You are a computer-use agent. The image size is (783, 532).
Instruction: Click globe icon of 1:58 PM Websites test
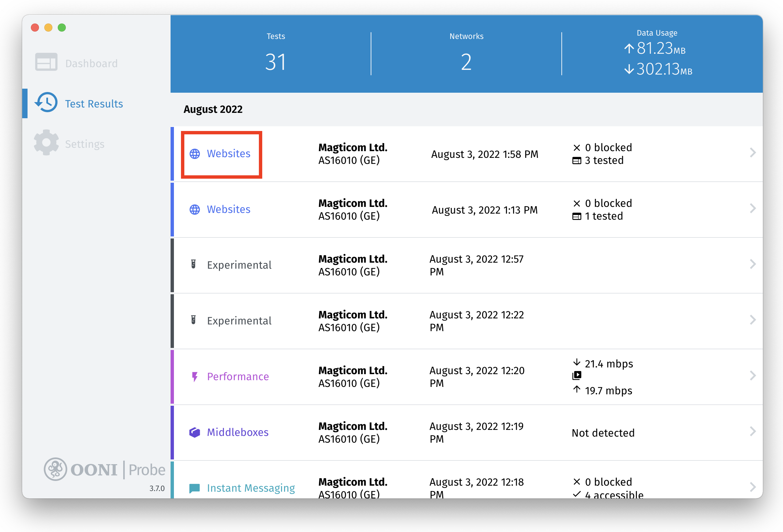[195, 154]
